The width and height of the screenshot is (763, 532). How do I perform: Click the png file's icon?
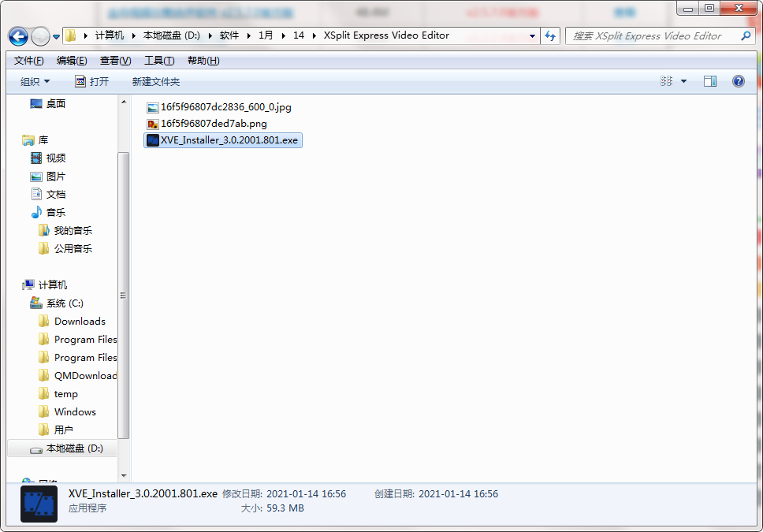point(153,124)
